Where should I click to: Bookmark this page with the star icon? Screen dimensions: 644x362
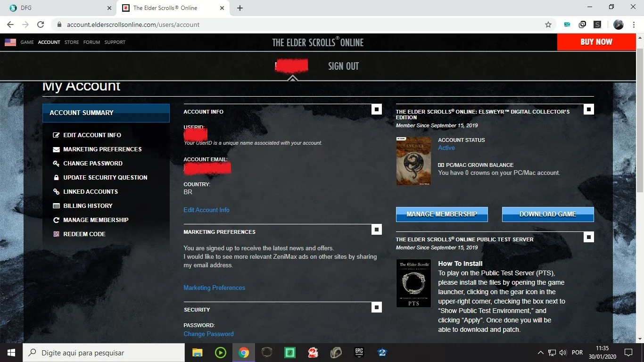(x=548, y=25)
